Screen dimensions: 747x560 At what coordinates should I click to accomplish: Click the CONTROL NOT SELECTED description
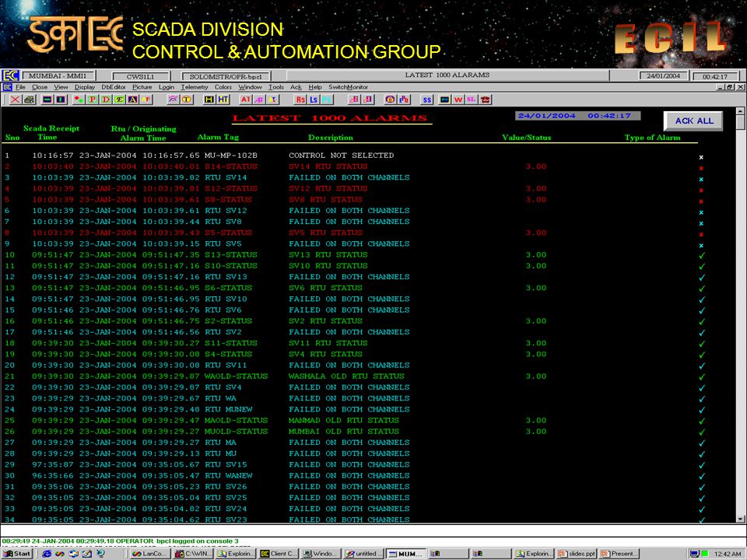click(341, 156)
